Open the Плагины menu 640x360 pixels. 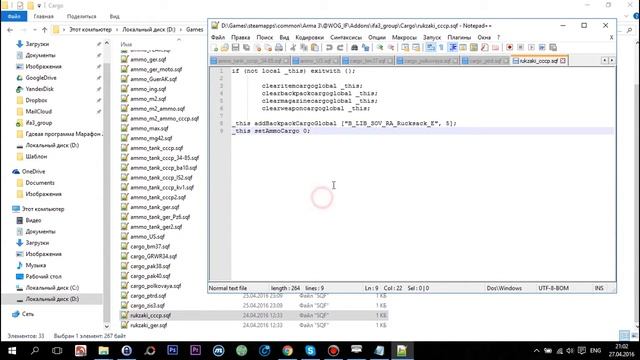459,37
